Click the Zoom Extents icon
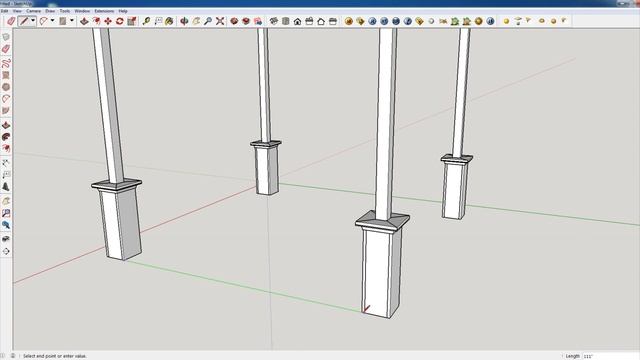Screen dimensions: 640x360 pyautogui.click(x=220, y=21)
